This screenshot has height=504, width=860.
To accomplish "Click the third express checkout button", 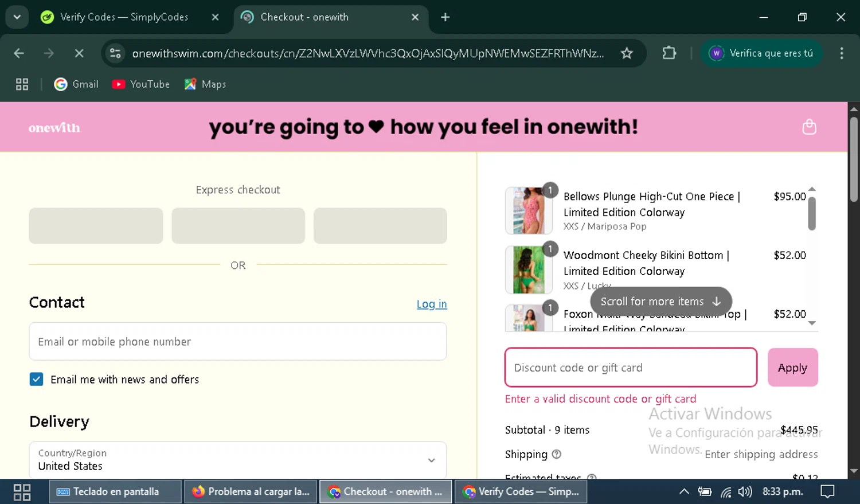I will coord(380,226).
